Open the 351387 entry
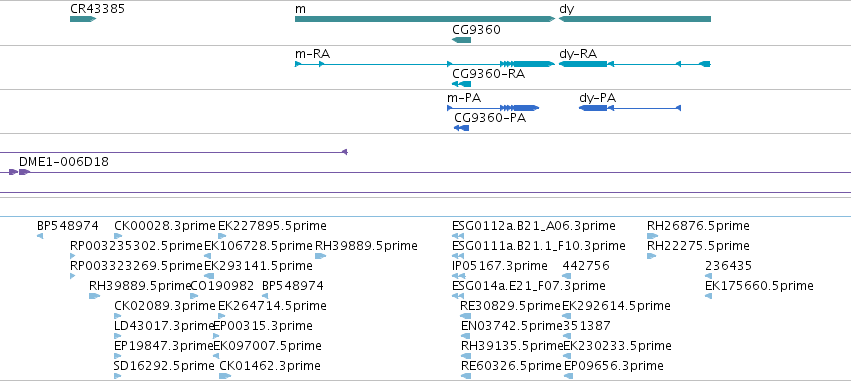The height and width of the screenshot is (381, 851). tap(587, 326)
